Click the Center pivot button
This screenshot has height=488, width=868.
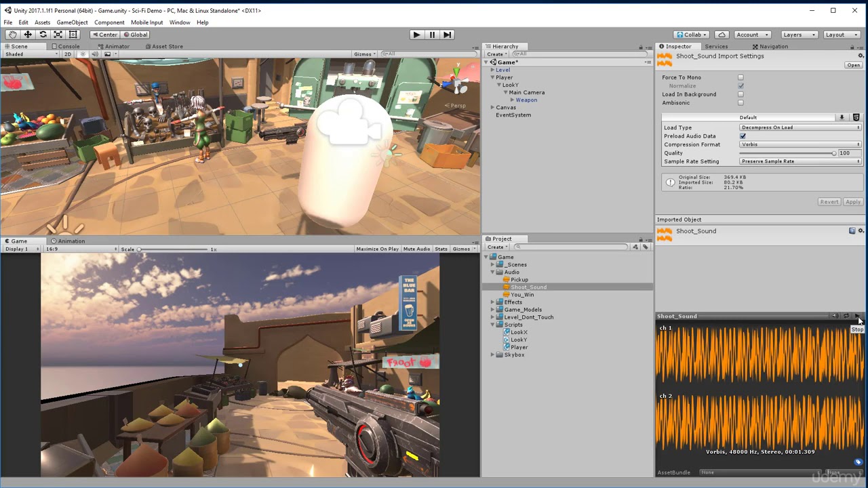(104, 35)
